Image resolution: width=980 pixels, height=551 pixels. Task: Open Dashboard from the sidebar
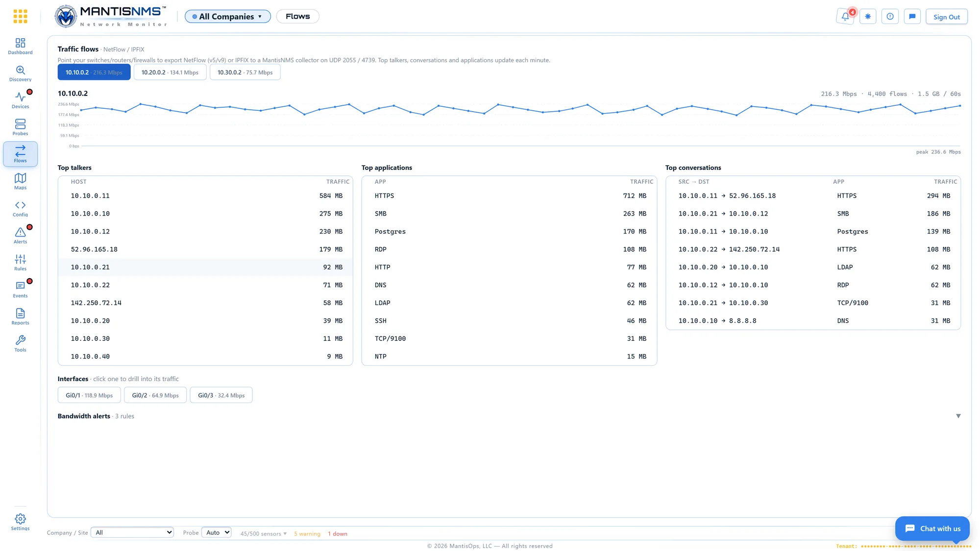pos(20,47)
